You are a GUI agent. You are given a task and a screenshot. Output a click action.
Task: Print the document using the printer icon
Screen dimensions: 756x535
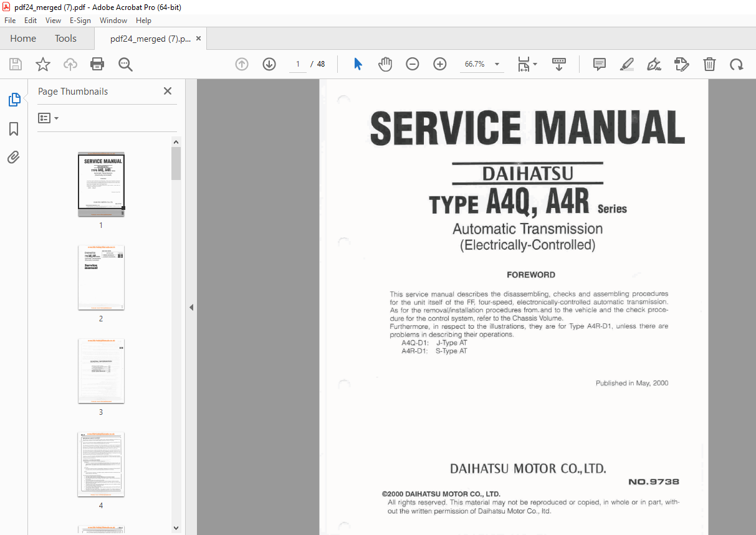point(97,64)
